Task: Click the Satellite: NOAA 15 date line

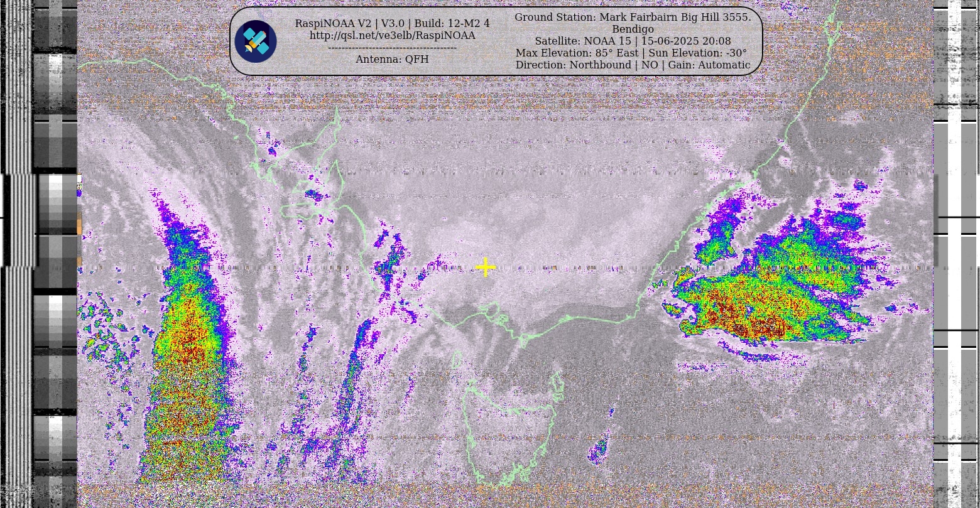Action: tap(633, 41)
